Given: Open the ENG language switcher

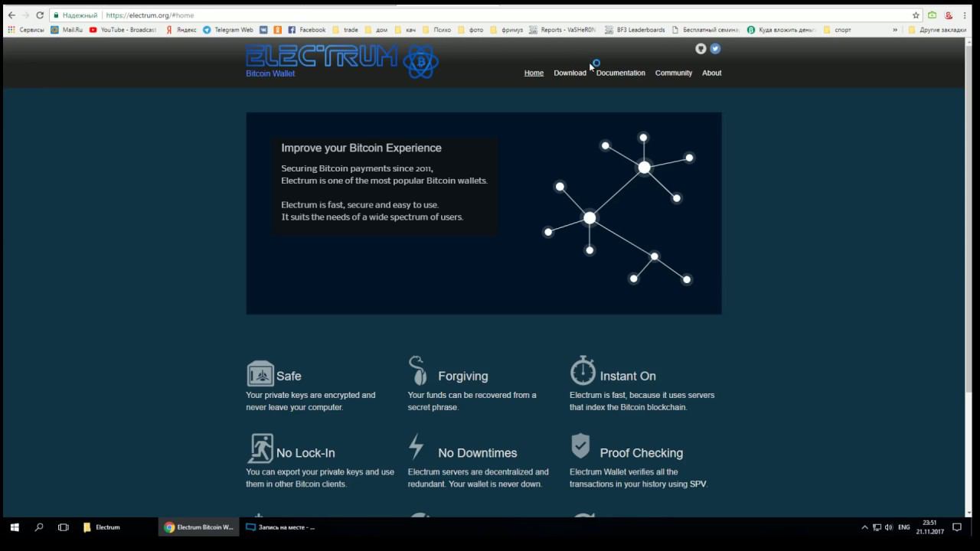Looking at the screenshot, I should [x=904, y=527].
